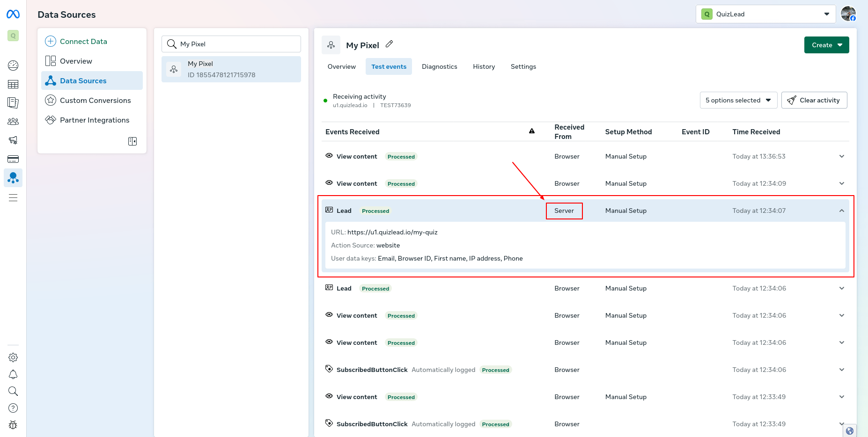868x437 pixels.
Task: Click the Received From column header
Action: pos(569,132)
